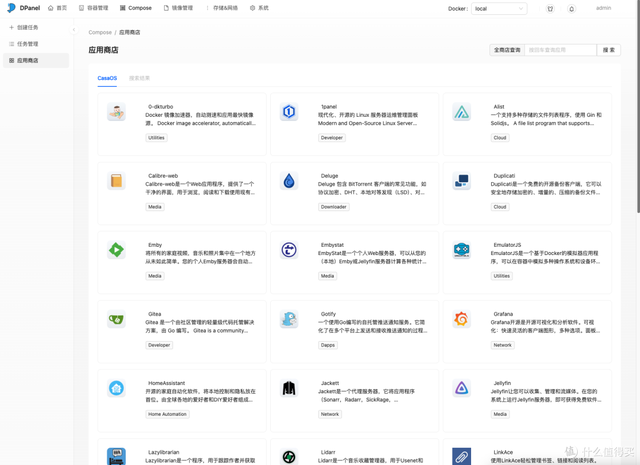This screenshot has height=465, width=640.
Task: Click the DPanel logo icon
Action: 11,8
